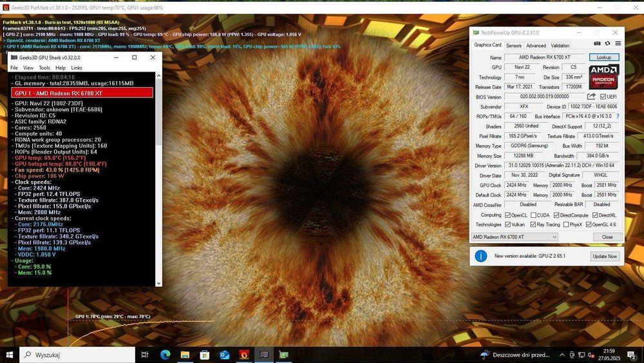Click the muted volume icon in the system tray
The image size is (644, 363).
coord(591,355)
